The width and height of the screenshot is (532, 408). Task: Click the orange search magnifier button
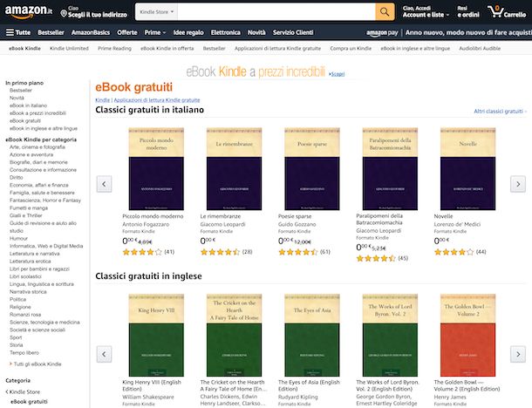385,12
